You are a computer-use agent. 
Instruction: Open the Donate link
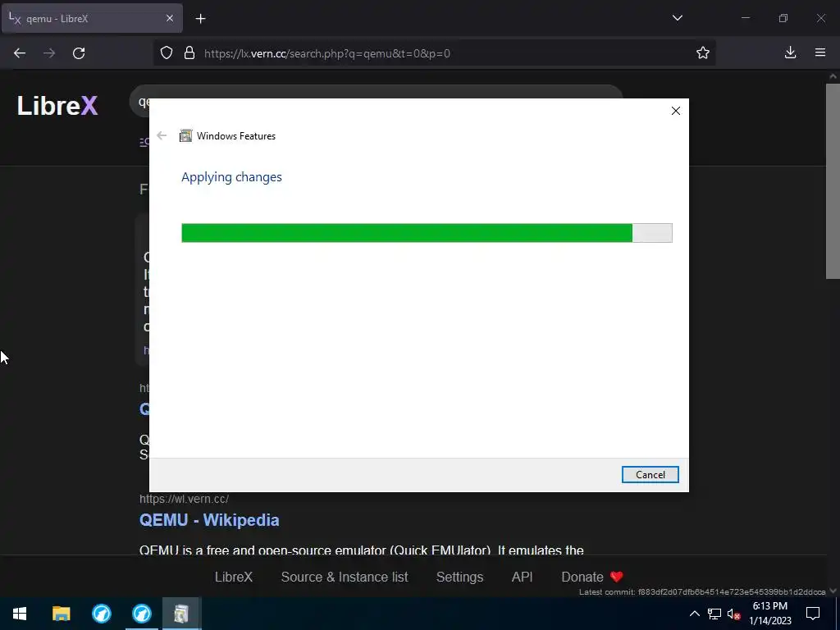tap(592, 577)
